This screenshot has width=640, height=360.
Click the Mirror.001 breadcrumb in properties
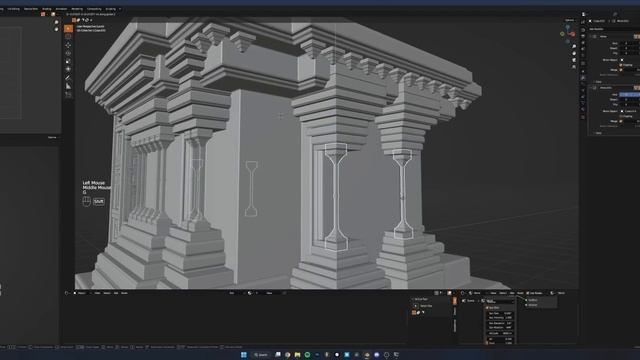click(622, 21)
